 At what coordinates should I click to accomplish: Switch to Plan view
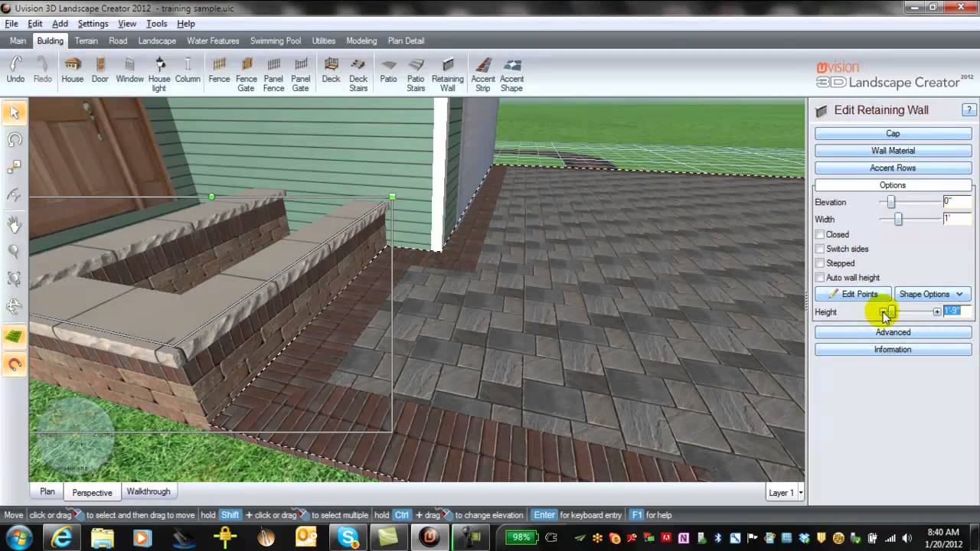(x=47, y=491)
